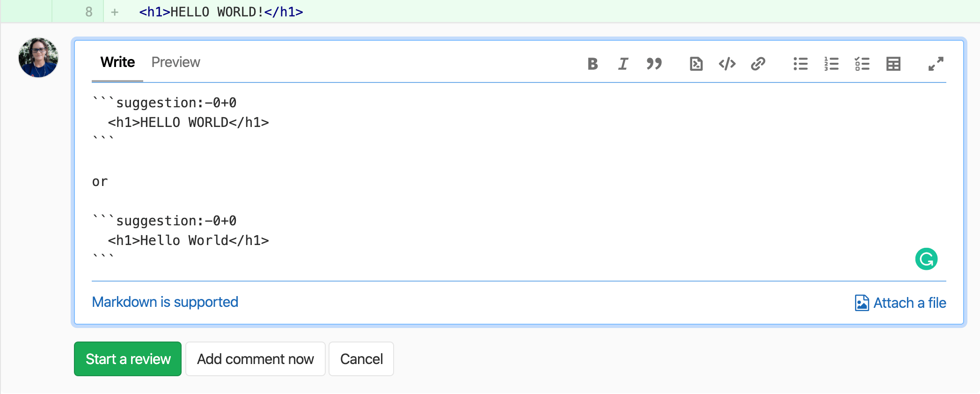The image size is (980, 394).
Task: Insert a numbered list
Action: pos(831,64)
